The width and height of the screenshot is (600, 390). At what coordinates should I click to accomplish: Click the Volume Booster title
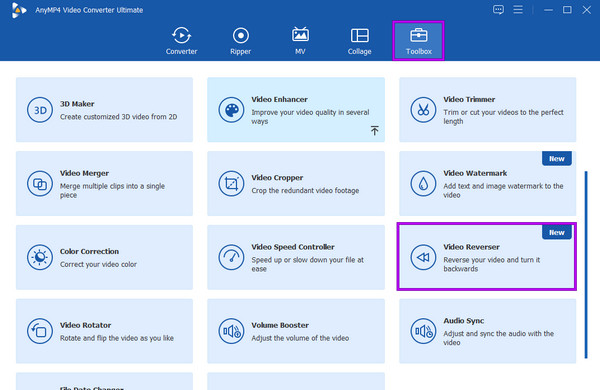[x=280, y=325]
